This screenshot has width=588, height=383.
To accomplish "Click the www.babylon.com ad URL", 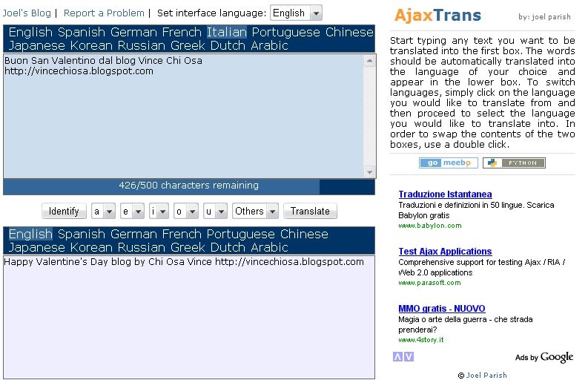I will 430,226.
